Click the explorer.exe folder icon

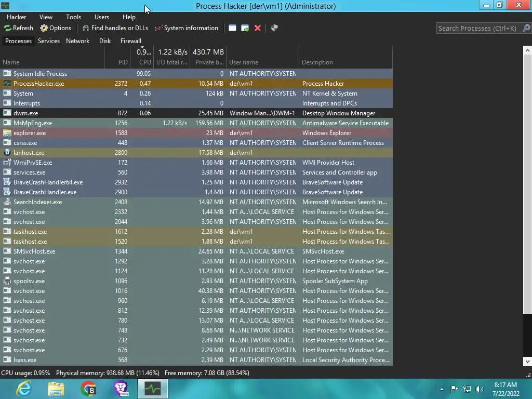click(7, 132)
